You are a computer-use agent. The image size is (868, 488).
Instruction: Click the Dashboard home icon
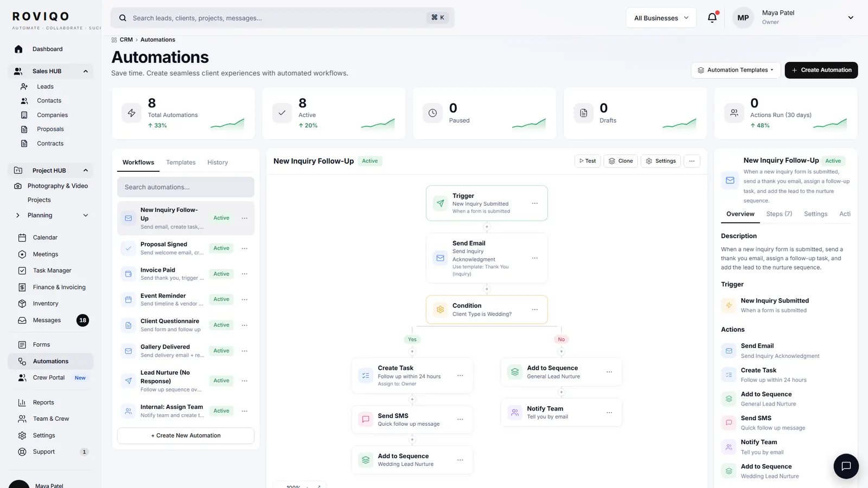[18, 49]
